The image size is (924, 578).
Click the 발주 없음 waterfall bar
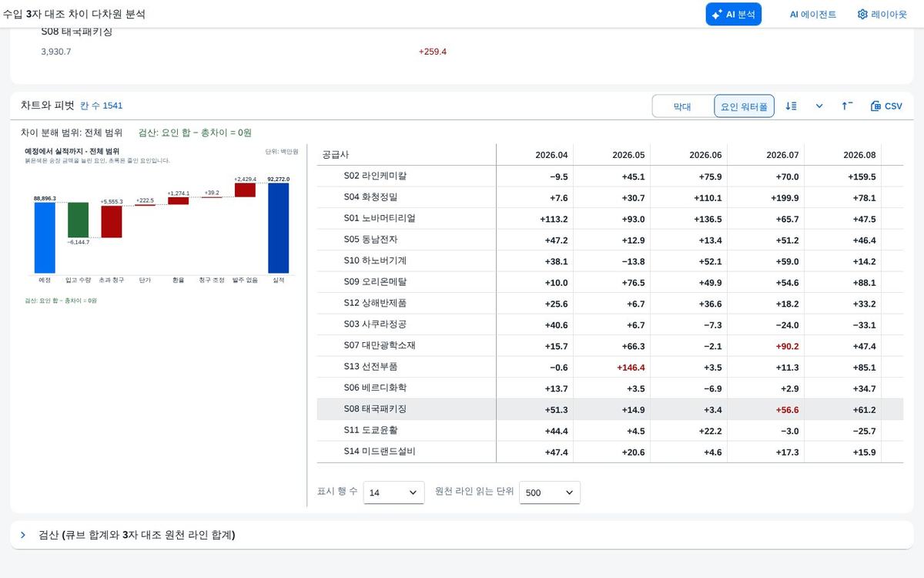point(245,190)
